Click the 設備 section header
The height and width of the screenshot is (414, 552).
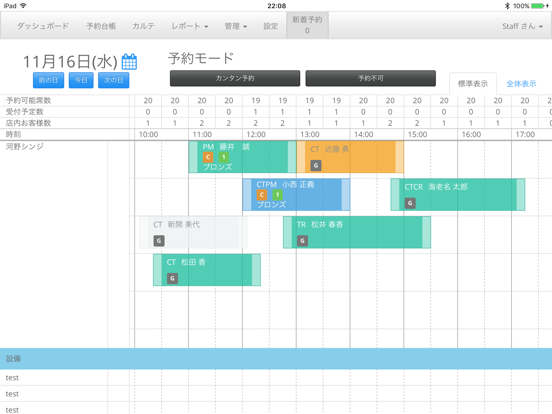pos(276,359)
